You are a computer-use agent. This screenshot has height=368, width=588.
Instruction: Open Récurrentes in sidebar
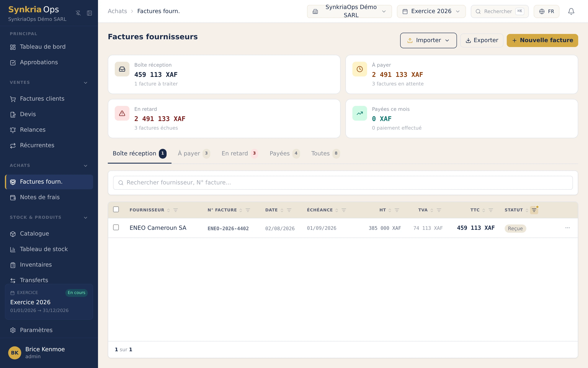pyautogui.click(x=49, y=145)
